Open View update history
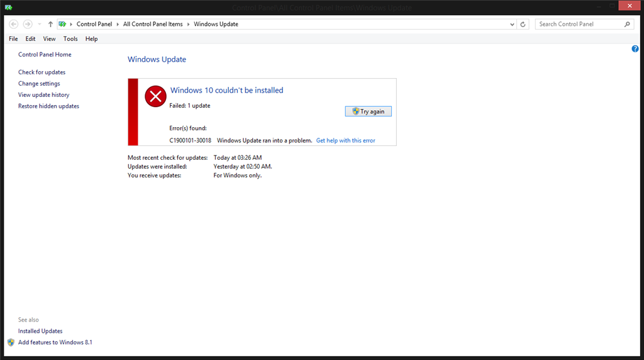Image resolution: width=644 pixels, height=360 pixels. (43, 94)
